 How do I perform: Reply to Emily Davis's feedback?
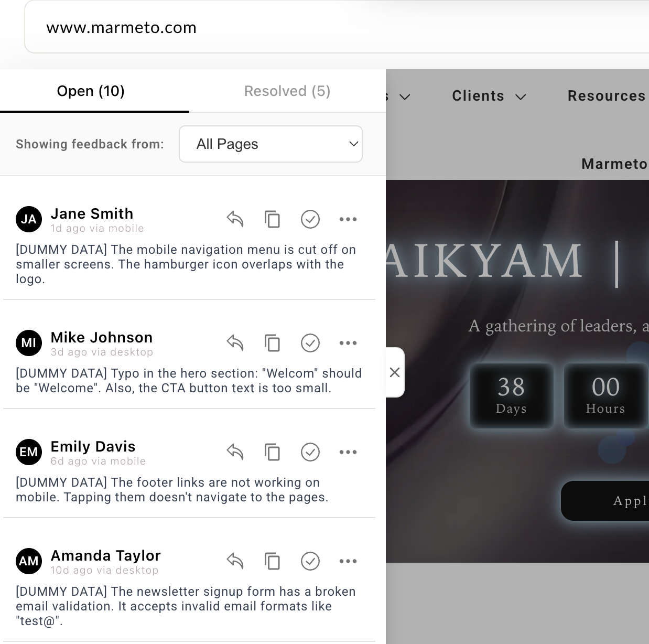(235, 452)
